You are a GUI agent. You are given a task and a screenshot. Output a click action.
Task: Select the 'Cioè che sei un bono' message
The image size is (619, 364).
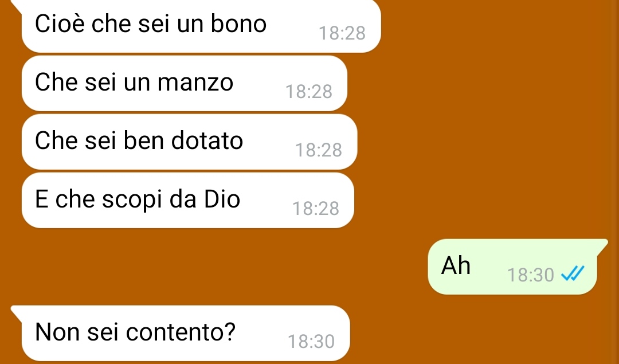201,26
